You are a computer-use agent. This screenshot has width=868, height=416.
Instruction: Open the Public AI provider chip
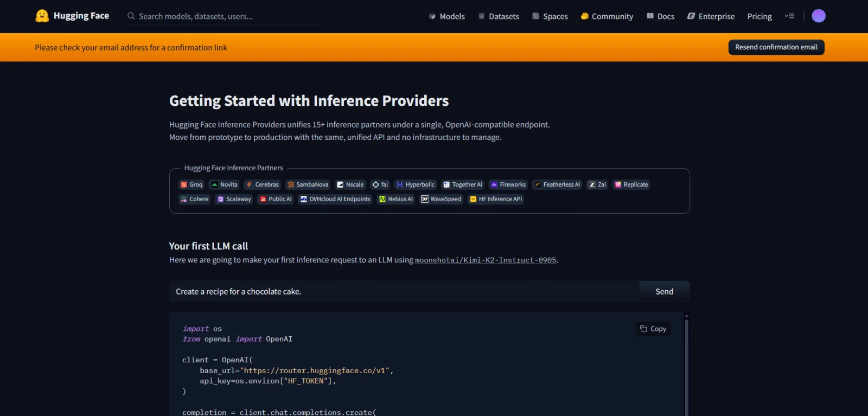tap(276, 199)
